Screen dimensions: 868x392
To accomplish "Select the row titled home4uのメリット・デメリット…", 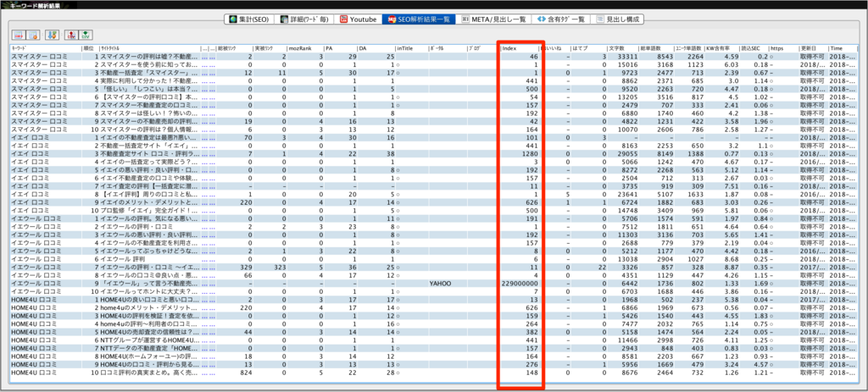I will point(433,307).
